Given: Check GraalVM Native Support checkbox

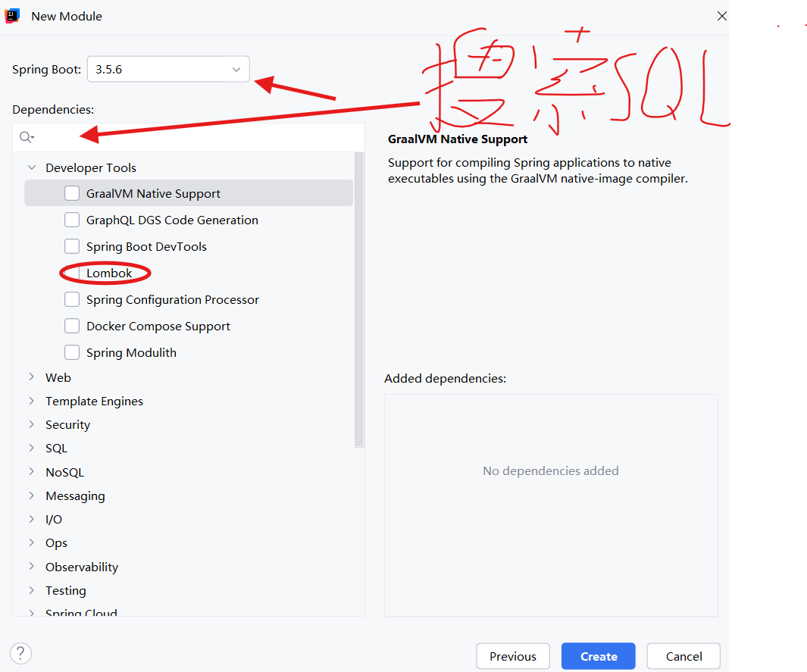Looking at the screenshot, I should point(72,193).
